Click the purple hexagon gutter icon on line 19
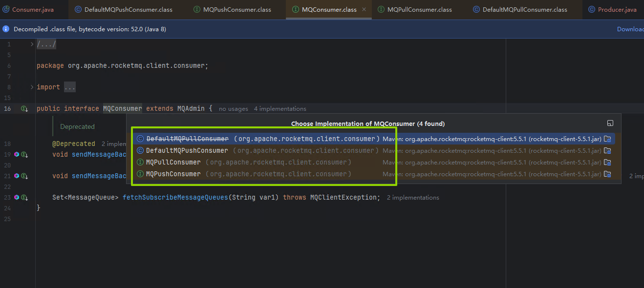Screen dimensions: 644x288 [x=17, y=154]
